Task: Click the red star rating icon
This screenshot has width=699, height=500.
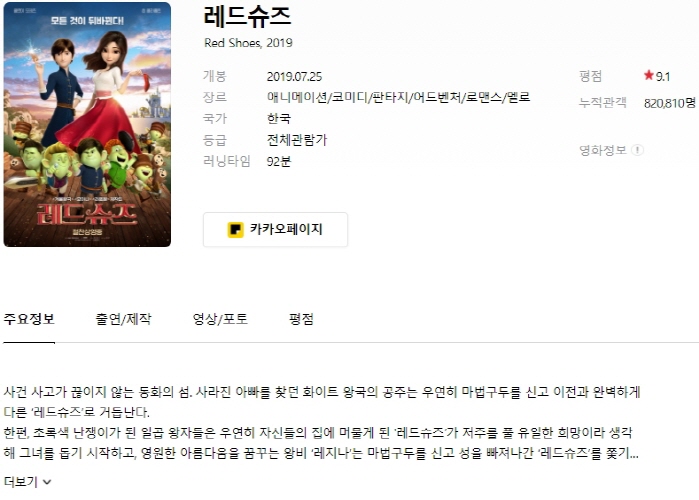Action: [x=649, y=75]
